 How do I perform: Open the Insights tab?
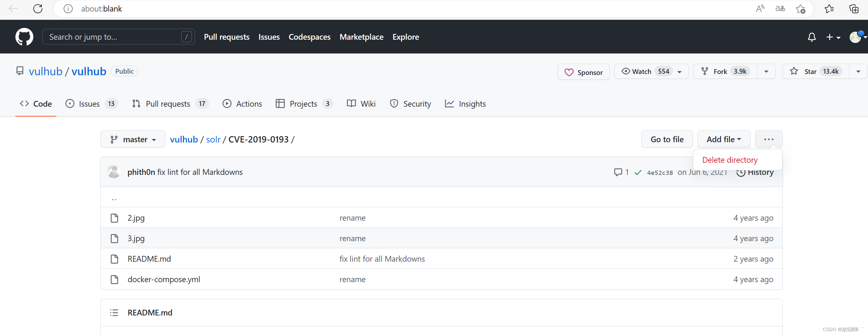(465, 104)
